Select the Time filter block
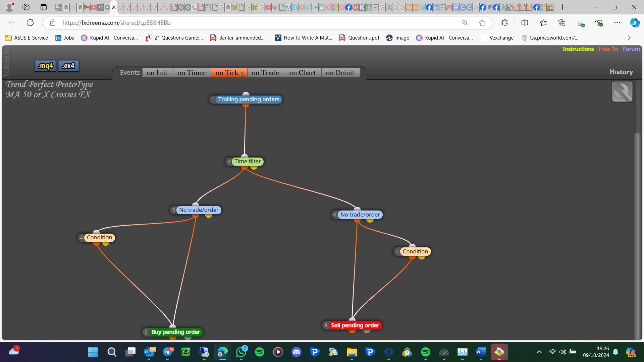This screenshot has height=362, width=644. (248, 162)
